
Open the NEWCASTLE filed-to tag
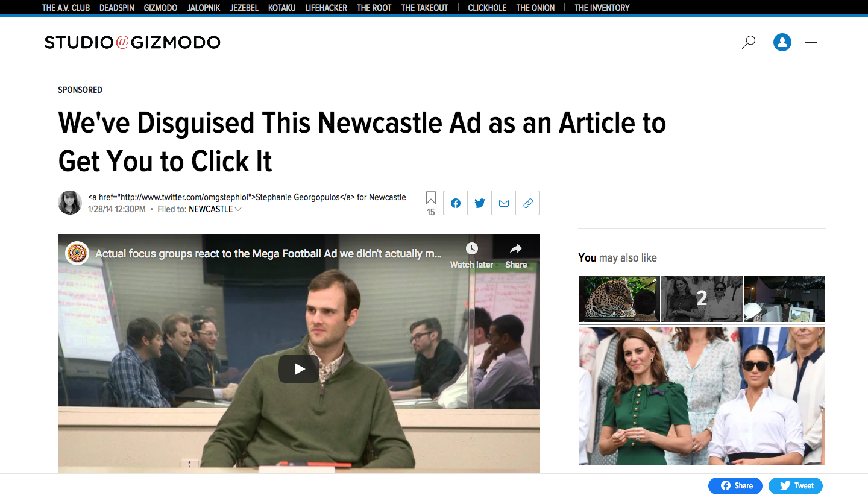point(211,209)
